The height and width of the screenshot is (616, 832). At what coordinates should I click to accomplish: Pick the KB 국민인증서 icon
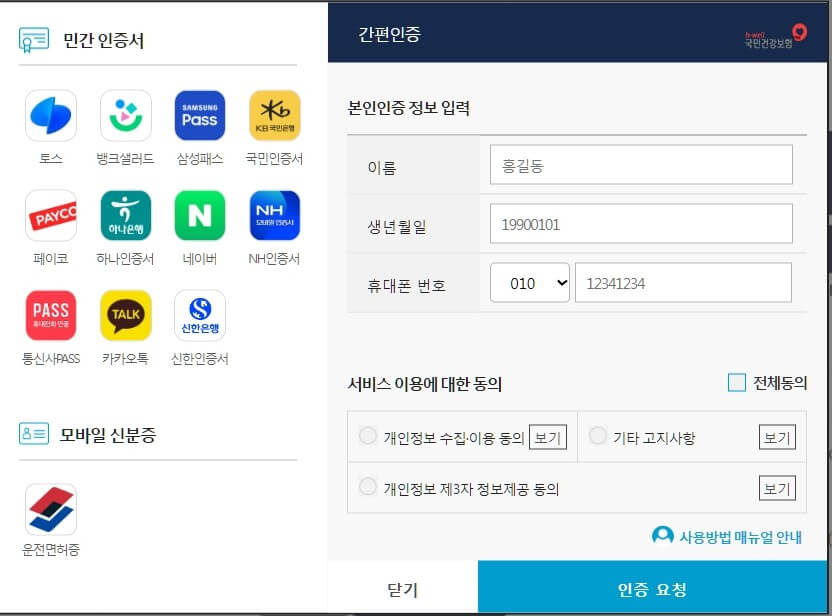275,116
